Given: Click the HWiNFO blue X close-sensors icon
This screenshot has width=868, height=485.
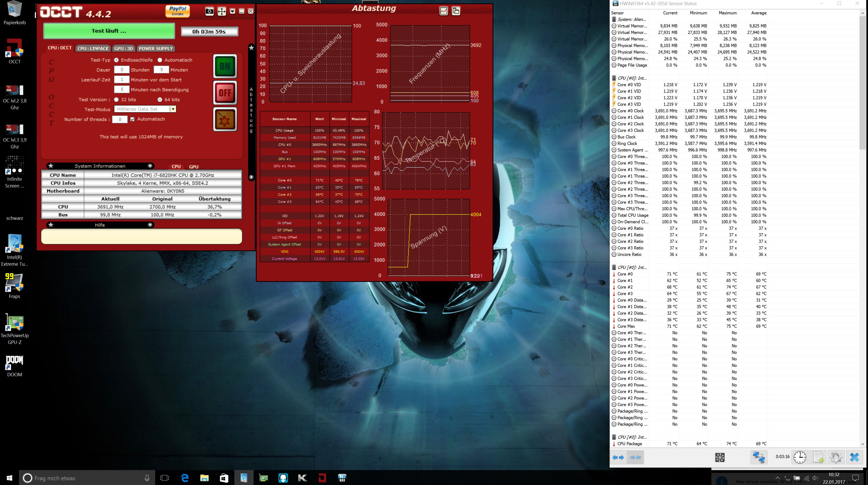Looking at the screenshot, I should pos(854,457).
